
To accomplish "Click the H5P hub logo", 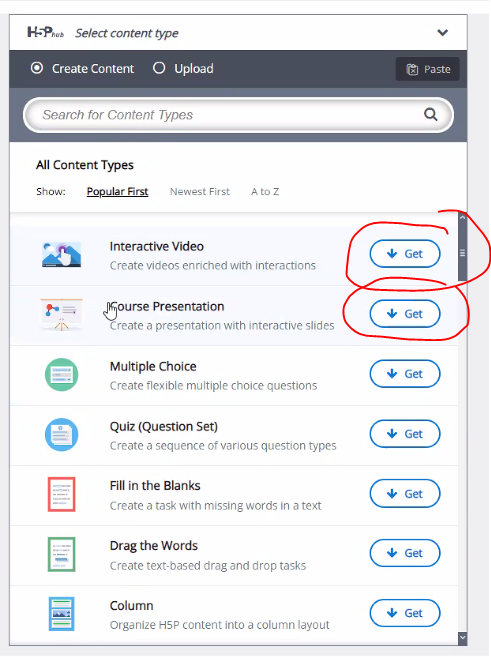I will coord(45,33).
